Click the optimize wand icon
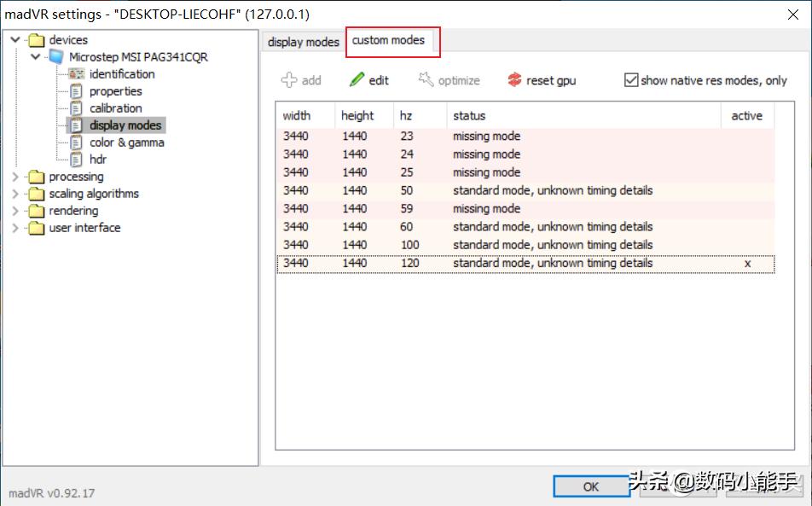This screenshot has height=506, width=812. 426,80
